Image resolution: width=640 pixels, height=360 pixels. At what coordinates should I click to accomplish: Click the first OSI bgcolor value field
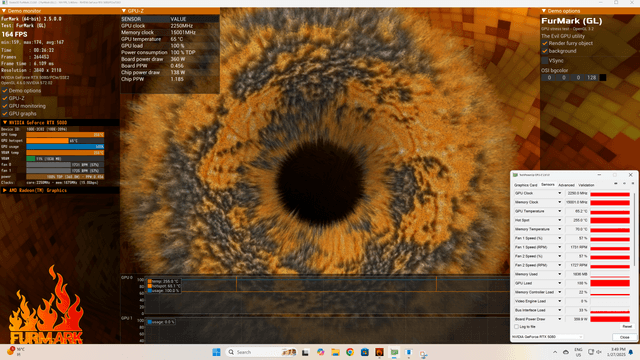click(x=549, y=78)
